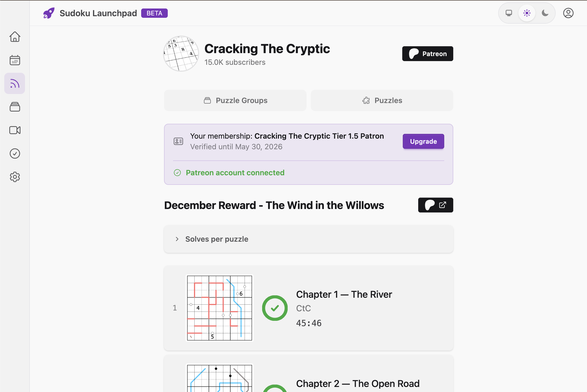587x392 pixels.
Task: Open the user account menu
Action: click(x=568, y=13)
